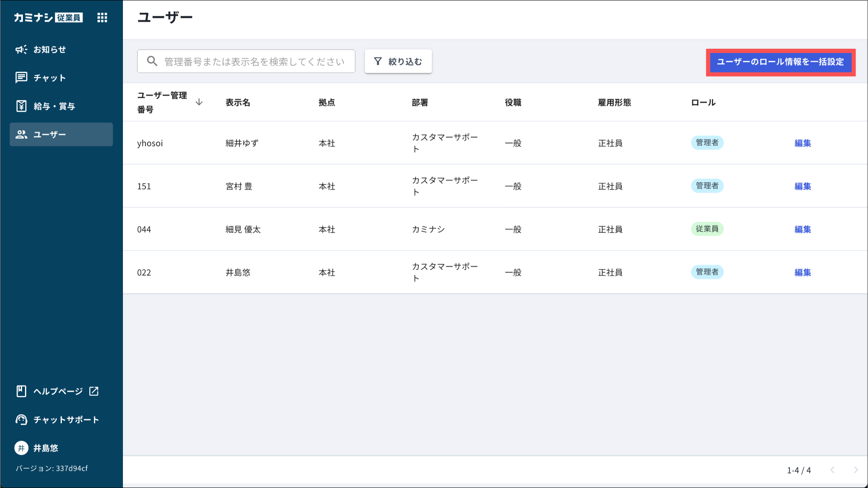This screenshot has width=868, height=488.
Task: Click the ユーザー people icon in sidebar
Action: coord(21,134)
